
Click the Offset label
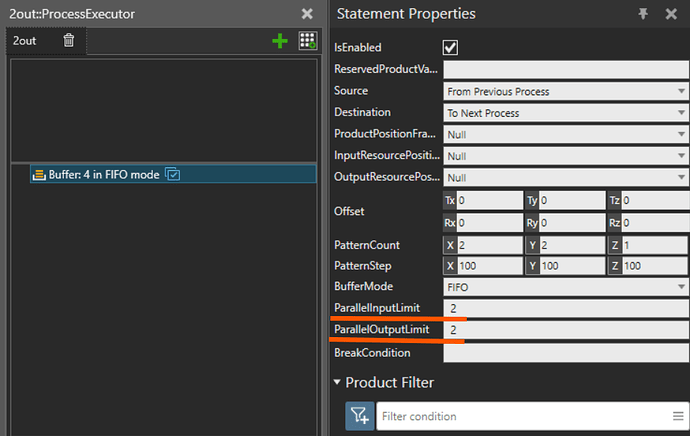pyautogui.click(x=349, y=211)
